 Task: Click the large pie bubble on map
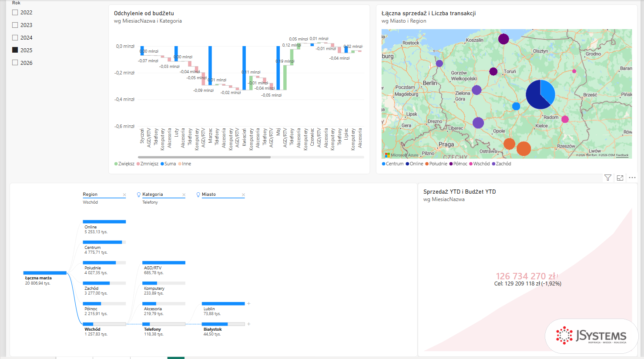point(540,94)
